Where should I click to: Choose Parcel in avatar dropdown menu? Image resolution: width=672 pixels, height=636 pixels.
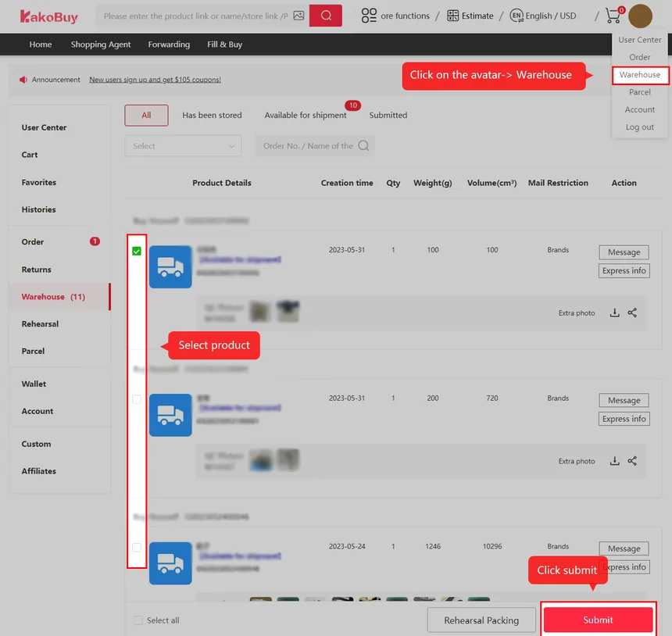coord(640,92)
